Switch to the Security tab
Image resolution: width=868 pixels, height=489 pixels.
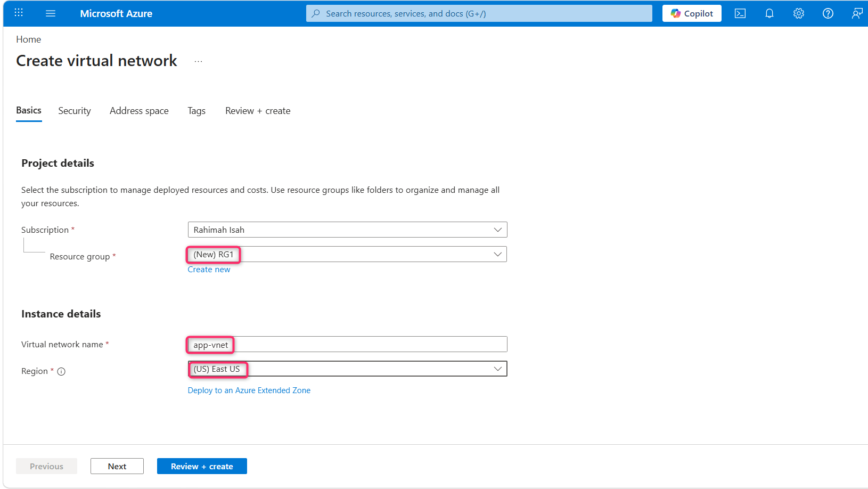pos(75,111)
